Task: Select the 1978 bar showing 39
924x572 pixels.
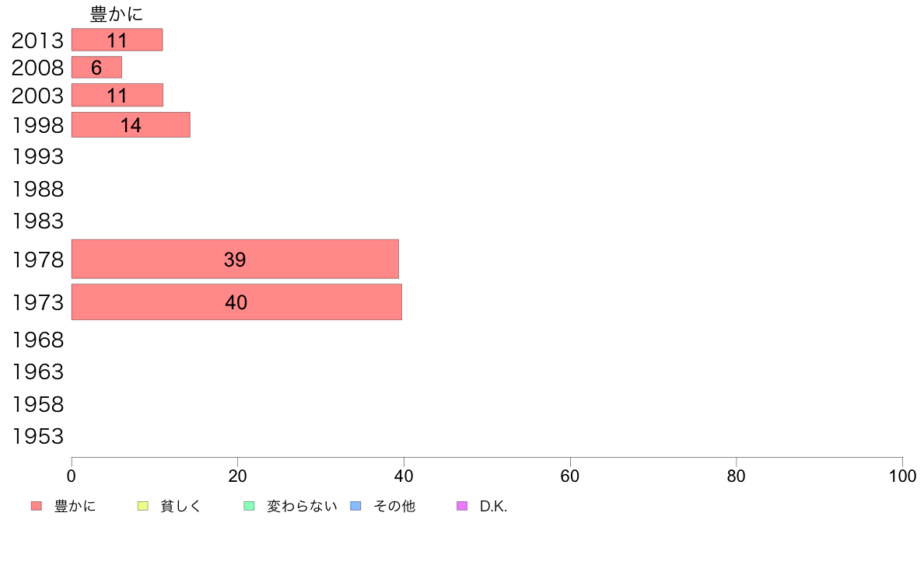Action: pyautogui.click(x=235, y=259)
